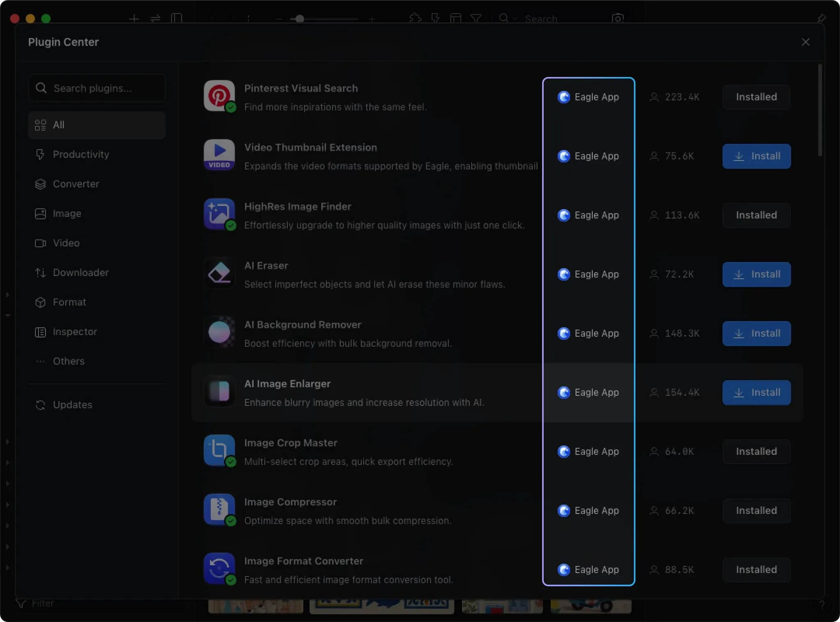Click the Plugin Center vertical scrollbar
The height and width of the screenshot is (622, 840).
point(820,110)
